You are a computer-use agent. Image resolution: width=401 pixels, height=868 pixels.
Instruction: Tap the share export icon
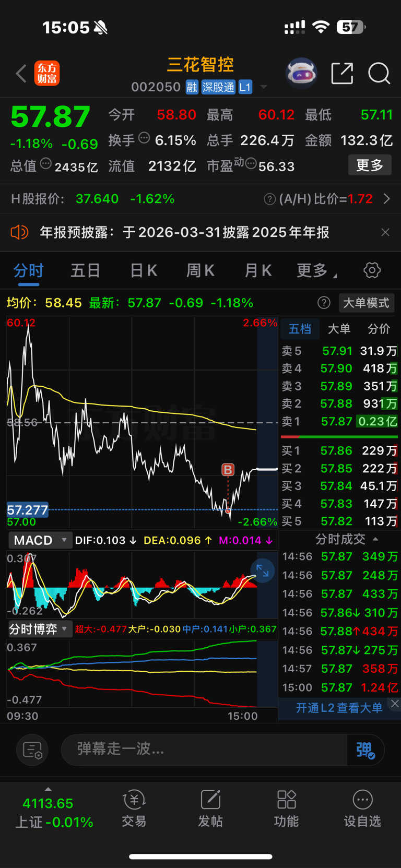click(343, 73)
